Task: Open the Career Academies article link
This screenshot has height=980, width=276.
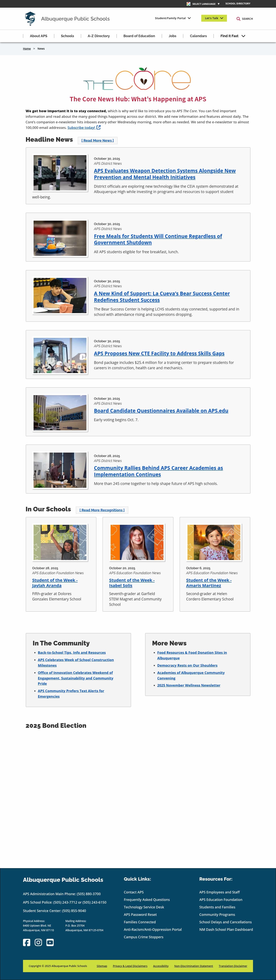Action: pyautogui.click(x=158, y=471)
